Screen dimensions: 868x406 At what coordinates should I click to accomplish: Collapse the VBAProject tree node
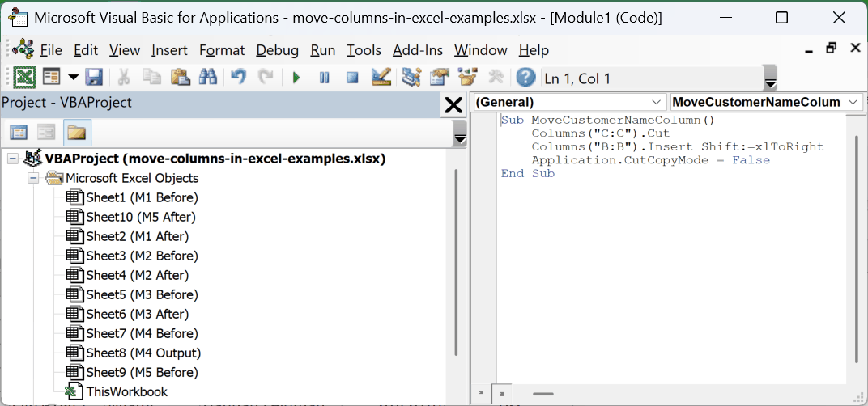click(12, 159)
